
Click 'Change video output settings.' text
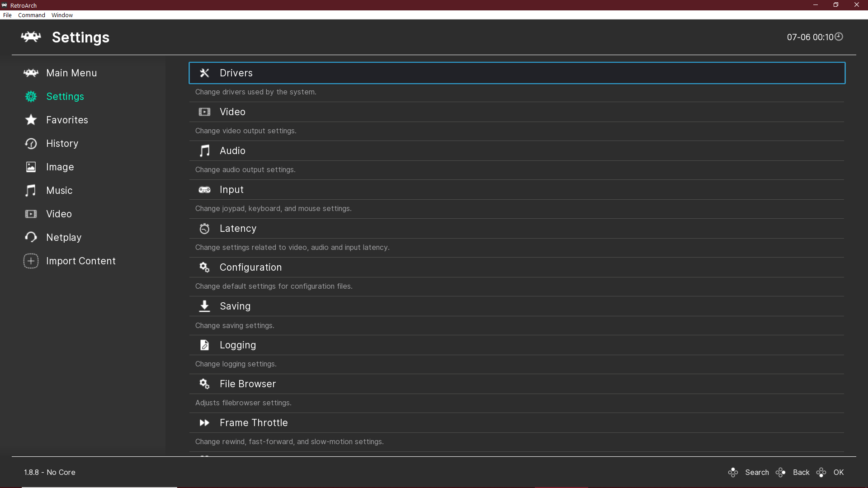point(246,131)
